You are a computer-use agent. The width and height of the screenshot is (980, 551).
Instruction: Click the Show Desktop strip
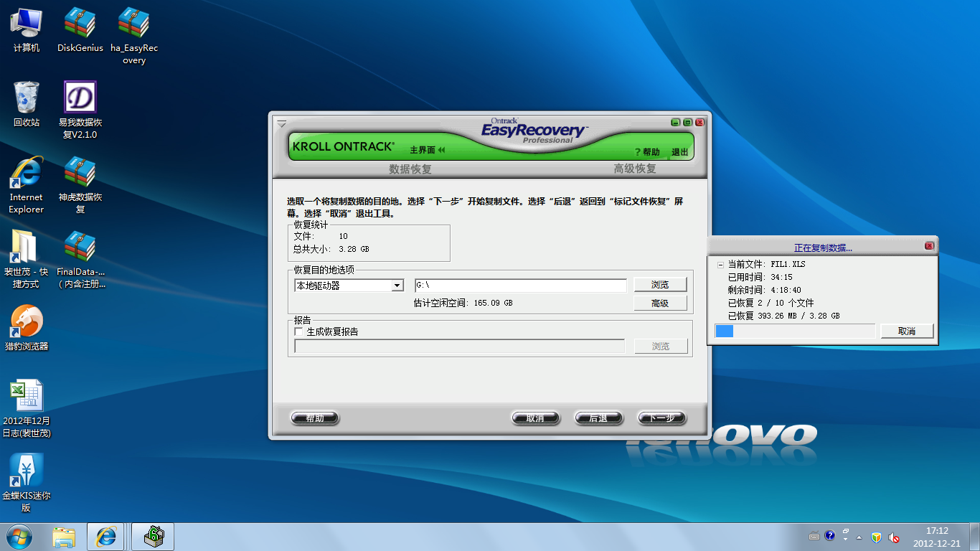tap(974, 537)
